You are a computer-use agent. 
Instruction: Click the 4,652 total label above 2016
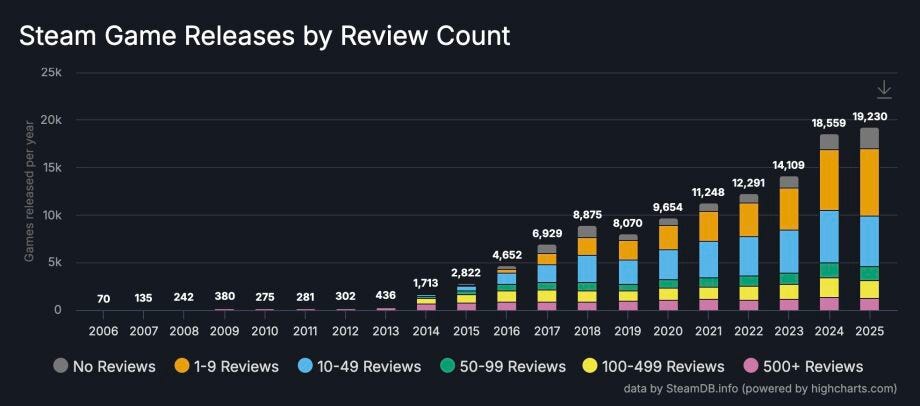(506, 255)
